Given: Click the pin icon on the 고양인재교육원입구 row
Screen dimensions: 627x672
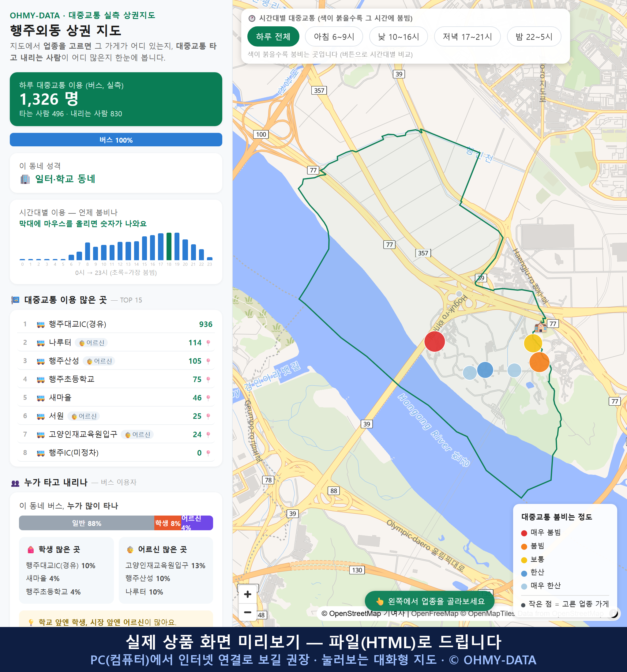Looking at the screenshot, I should tap(208, 434).
